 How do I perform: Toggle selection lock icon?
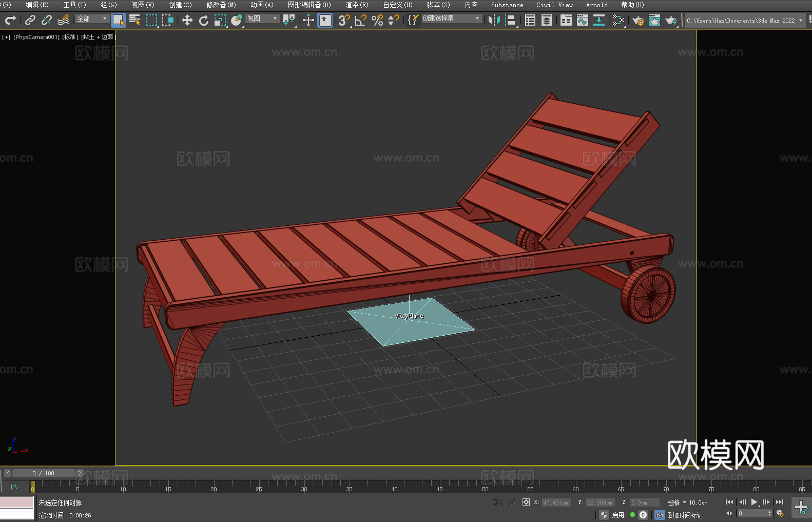point(512,502)
